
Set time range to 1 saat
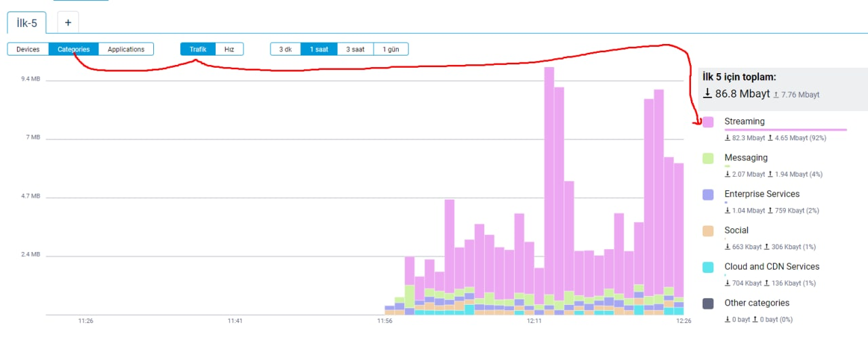pyautogui.click(x=319, y=49)
